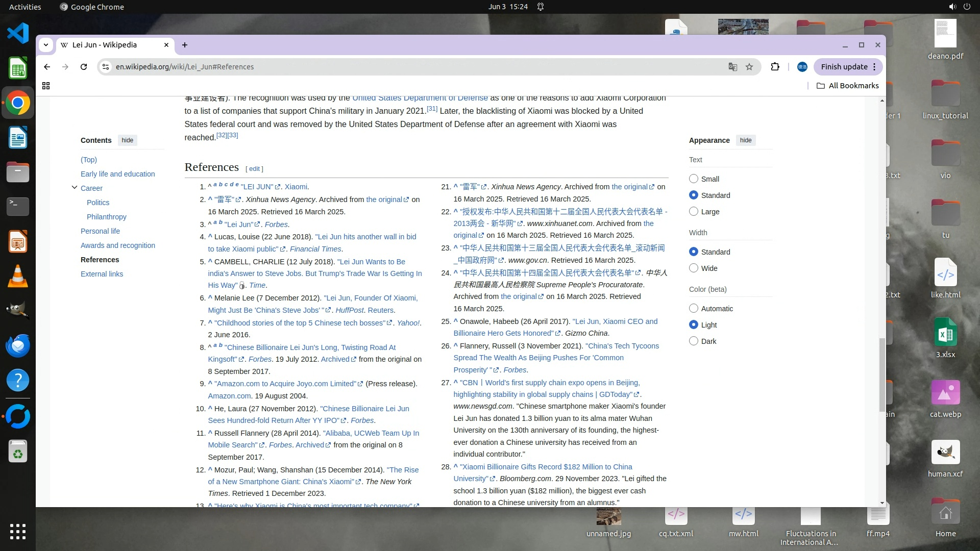Open the tab search dropdown arrow

[x=46, y=45]
